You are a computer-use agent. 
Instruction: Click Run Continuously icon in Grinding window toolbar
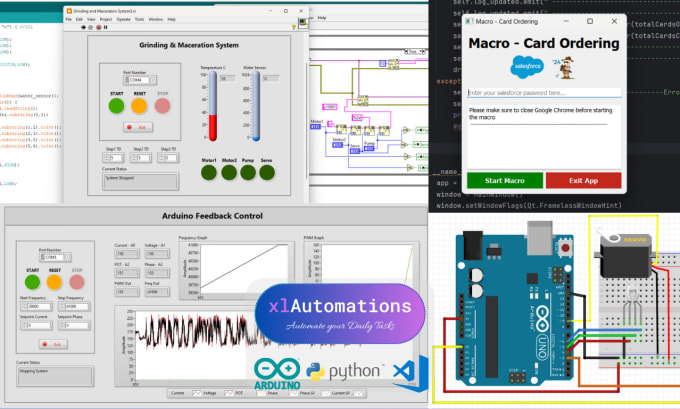[91, 27]
